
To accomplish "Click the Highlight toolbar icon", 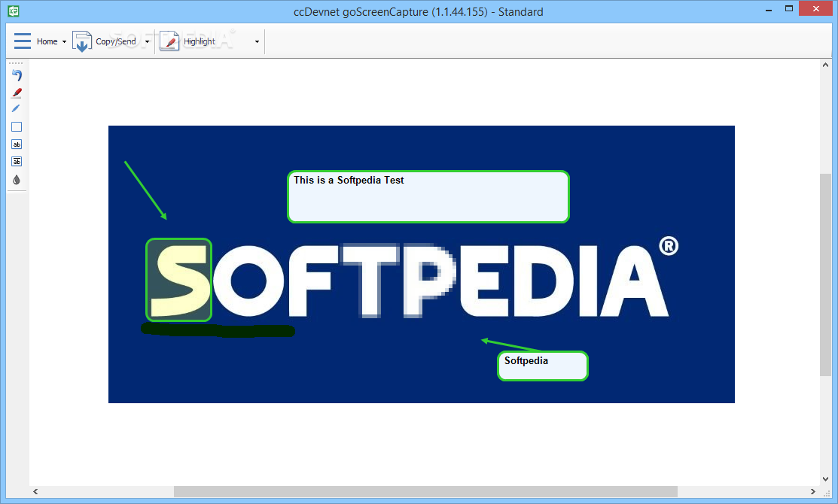I will click(x=169, y=41).
